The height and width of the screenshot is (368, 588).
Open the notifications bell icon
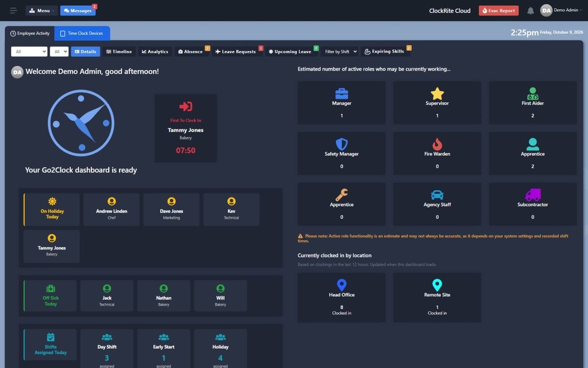click(x=531, y=10)
